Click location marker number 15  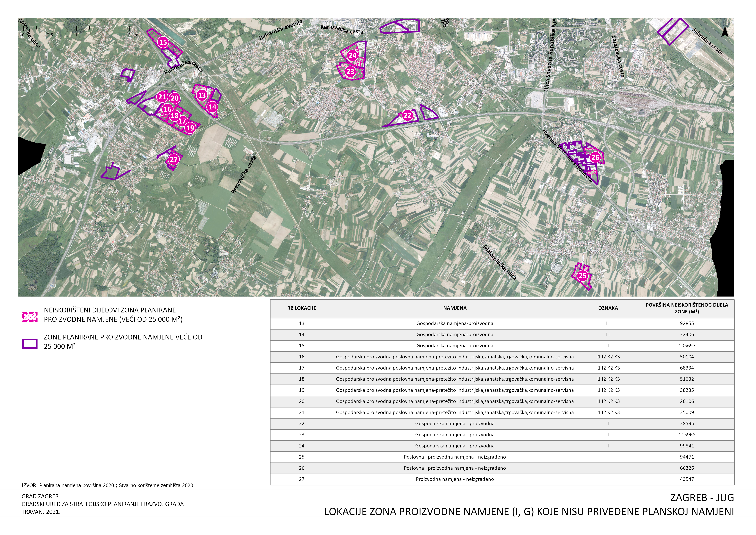[x=163, y=42]
